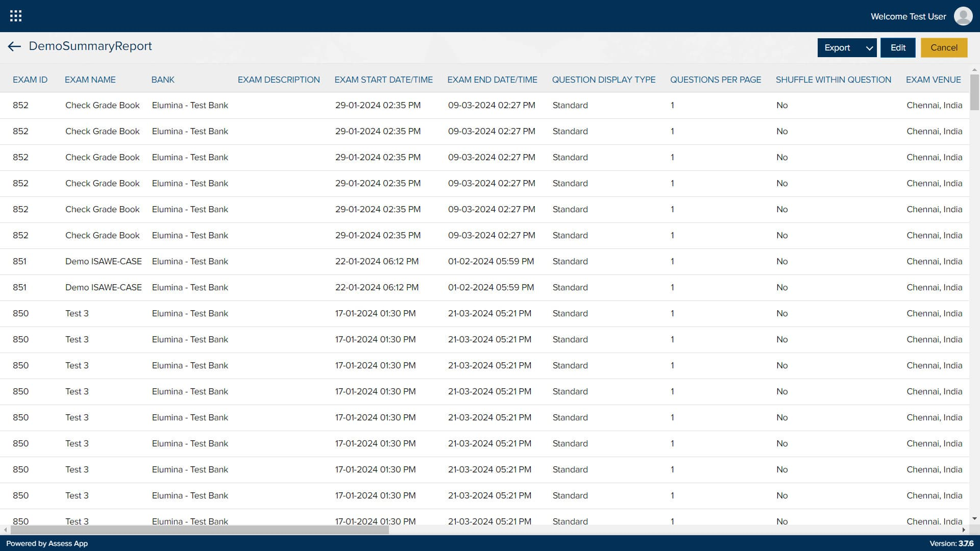Click first 01-02-2024 05:59 PM end date cell
980x551 pixels.
coord(491,261)
